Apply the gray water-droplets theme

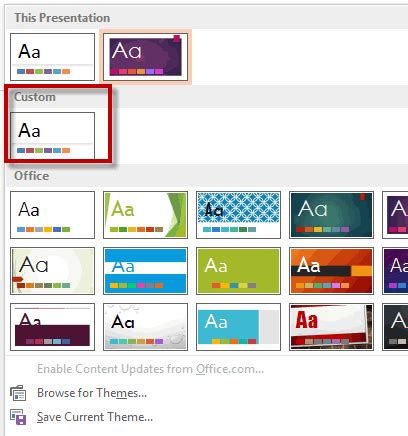click(146, 327)
